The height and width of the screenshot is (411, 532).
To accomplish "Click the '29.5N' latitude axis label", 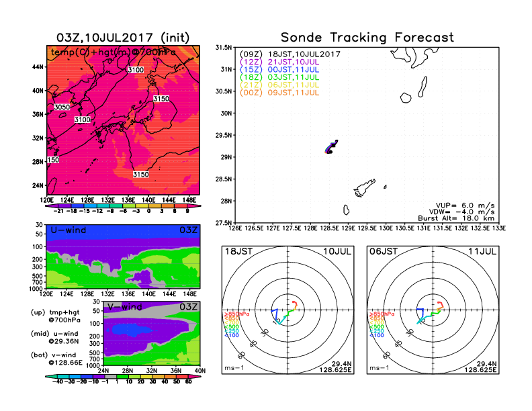I will tap(224, 135).
